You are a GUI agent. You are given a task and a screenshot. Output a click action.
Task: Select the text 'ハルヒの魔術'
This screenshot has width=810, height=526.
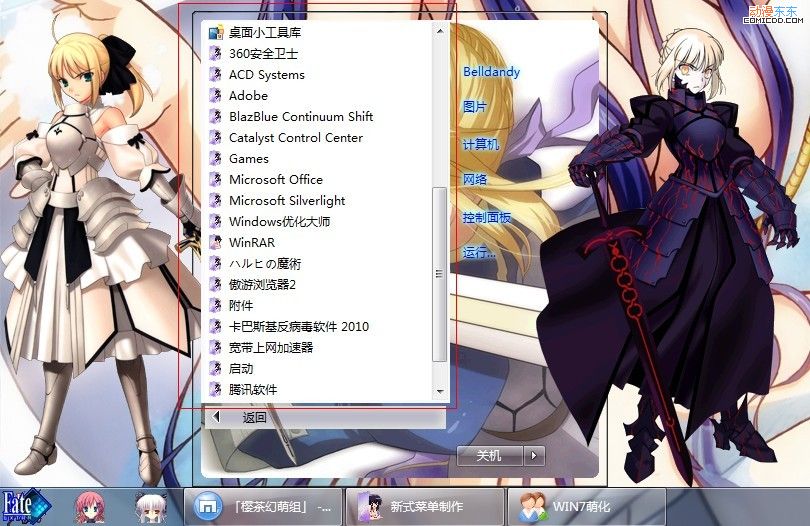click(265, 264)
